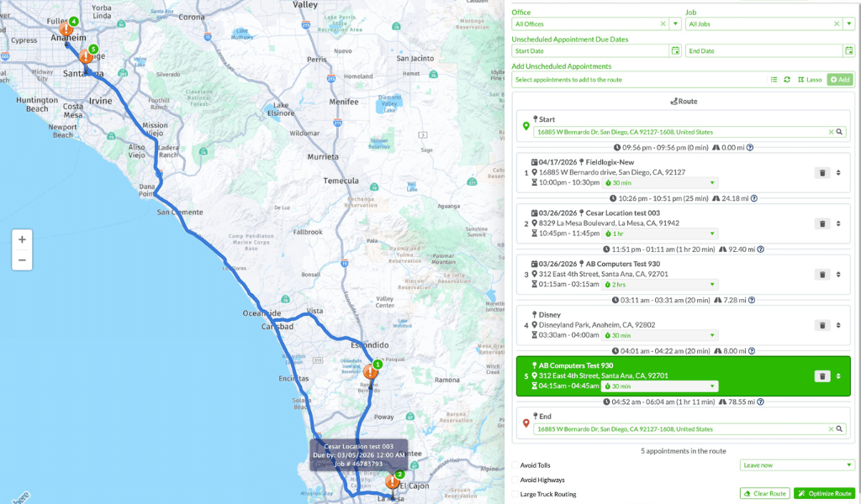Clear the Start address field
Screen dimensions: 861x504
pyautogui.click(x=831, y=132)
